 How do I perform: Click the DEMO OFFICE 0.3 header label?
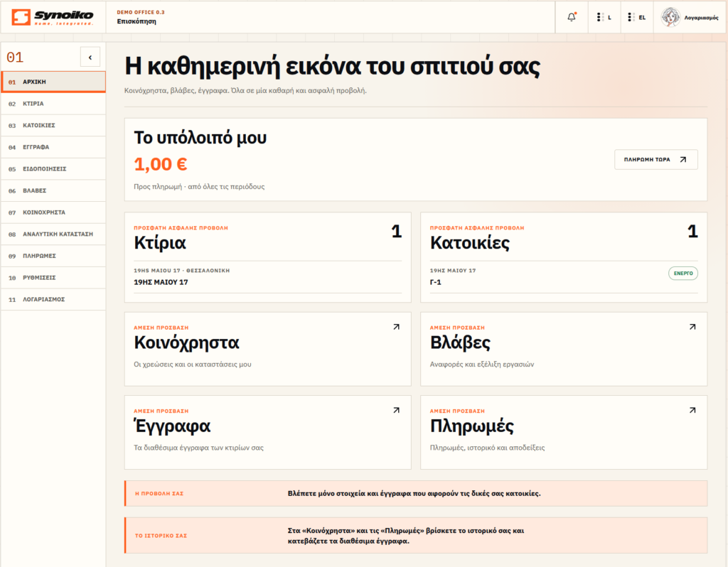point(141,13)
